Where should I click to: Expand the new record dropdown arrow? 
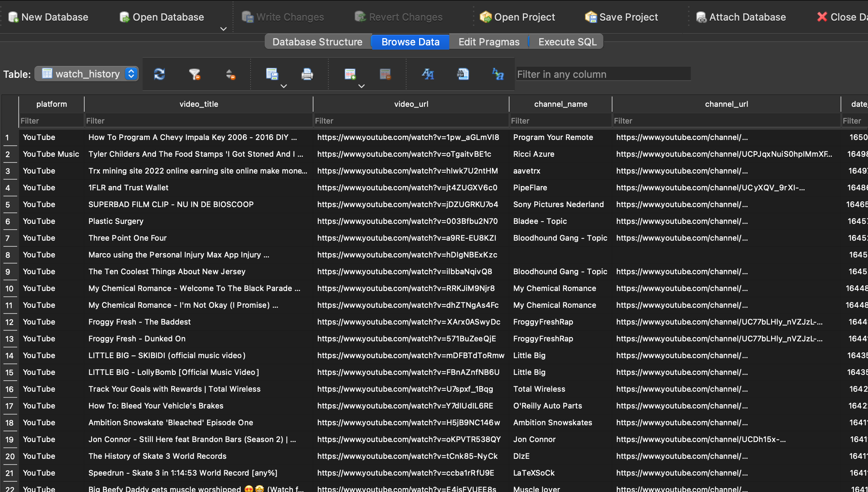coord(362,86)
